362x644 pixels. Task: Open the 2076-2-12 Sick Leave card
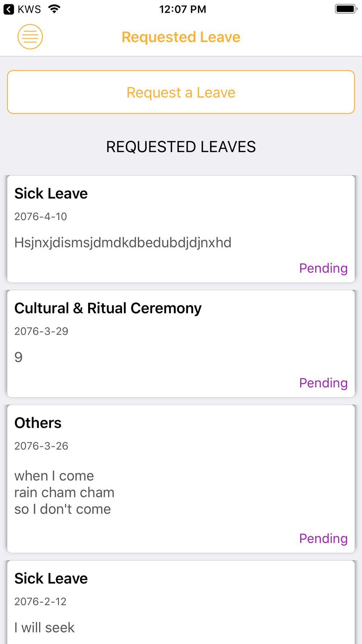click(x=181, y=602)
